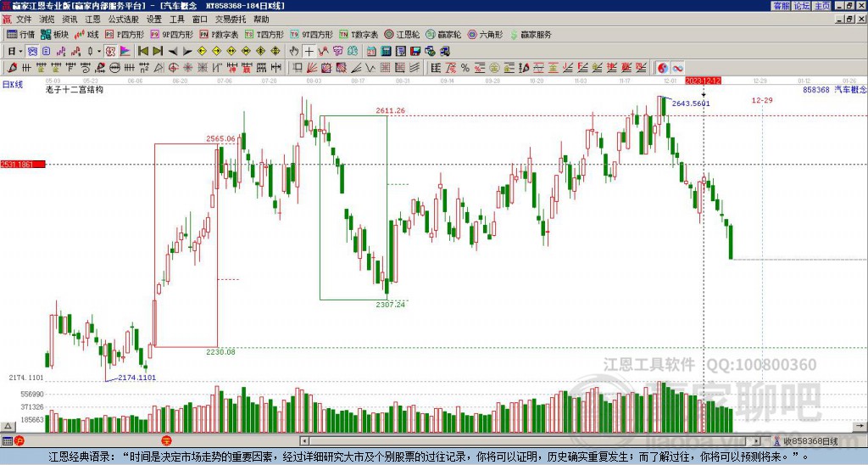Select the triangle ruler drawing tool

(x=159, y=68)
